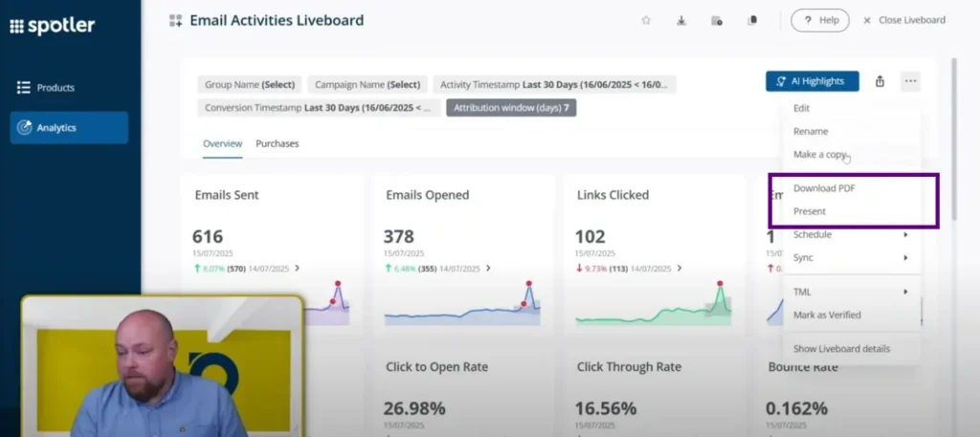Open Analytics in the sidebar
This screenshot has width=980, height=437.
click(69, 127)
